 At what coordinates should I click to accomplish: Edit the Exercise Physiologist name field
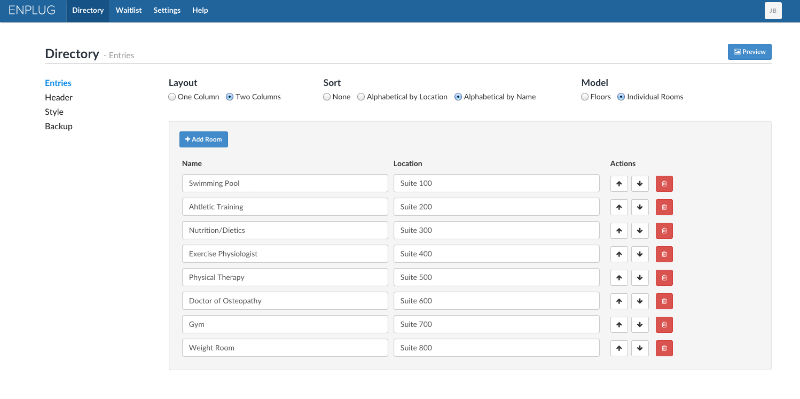(285, 254)
